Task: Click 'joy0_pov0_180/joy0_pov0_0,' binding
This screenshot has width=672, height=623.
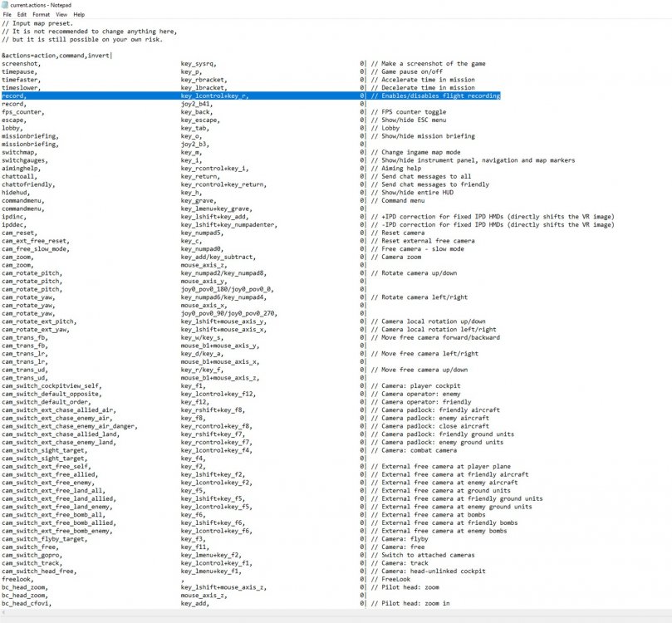Action: 227,289
